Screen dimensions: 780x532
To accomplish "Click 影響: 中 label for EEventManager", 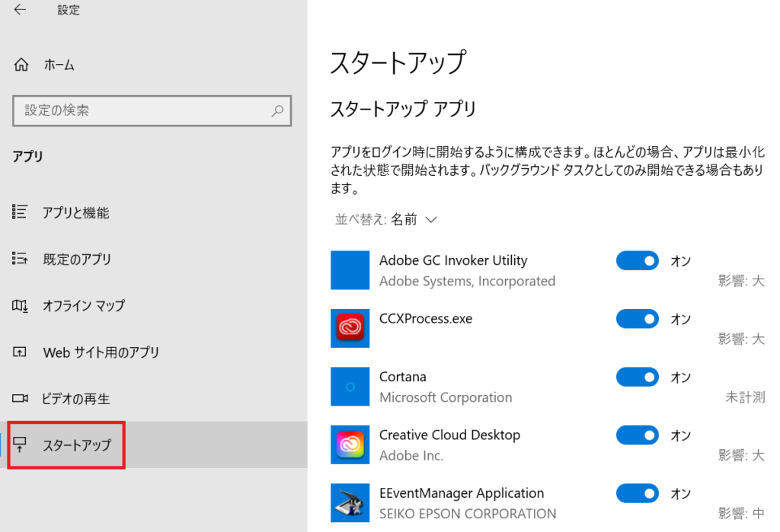I will pyautogui.click(x=741, y=514).
